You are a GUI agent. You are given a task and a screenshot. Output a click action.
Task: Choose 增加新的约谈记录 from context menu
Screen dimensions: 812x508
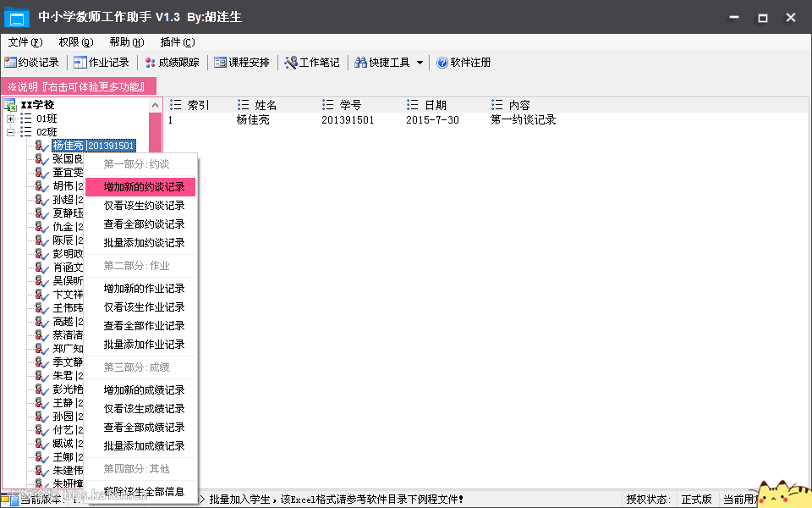click(144, 186)
